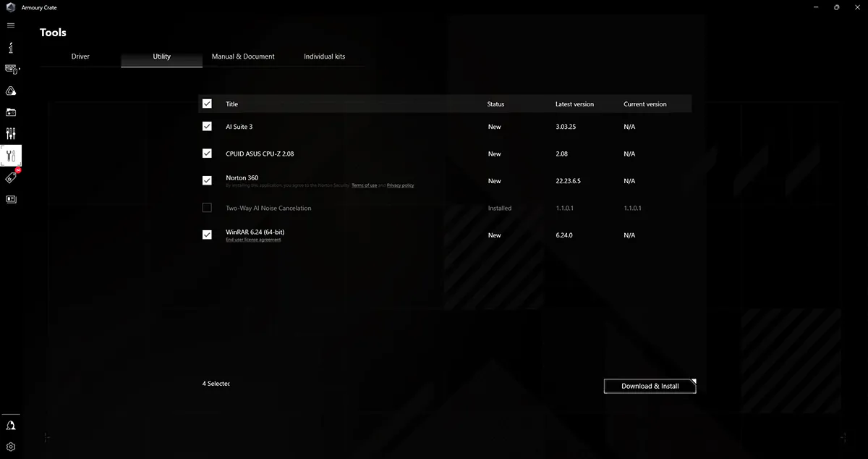Open the hamburger menu in the sidebar

pos(11,25)
